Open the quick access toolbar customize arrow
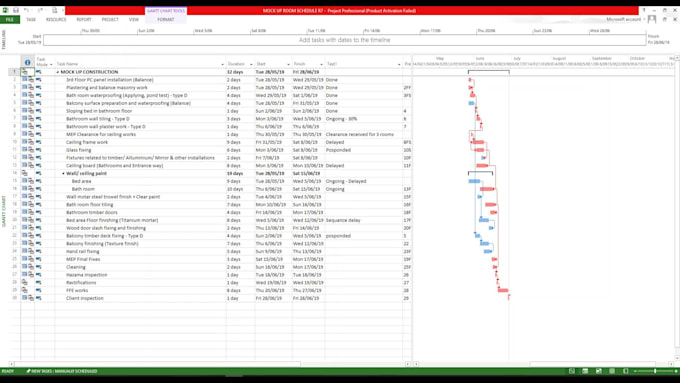The width and height of the screenshot is (680, 383). pos(63,10)
